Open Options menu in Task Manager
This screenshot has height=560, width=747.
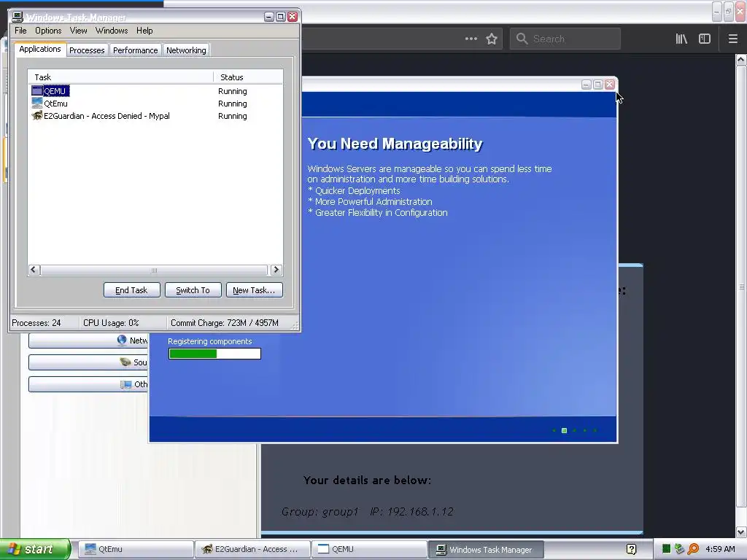pyautogui.click(x=48, y=31)
